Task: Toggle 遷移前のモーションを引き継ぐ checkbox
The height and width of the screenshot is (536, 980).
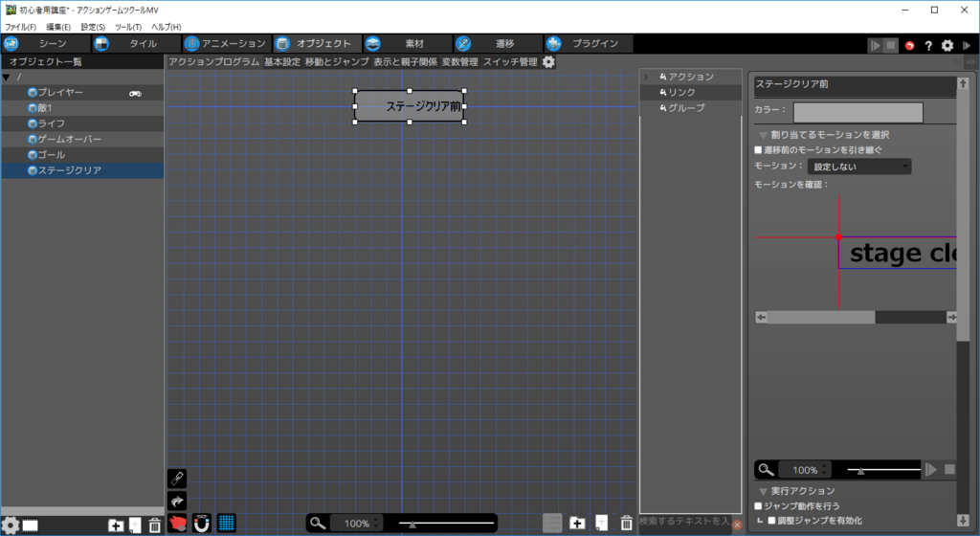Action: click(758, 150)
